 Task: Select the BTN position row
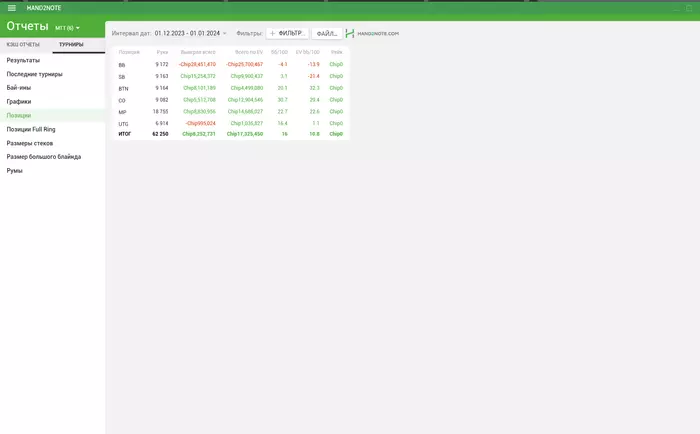click(x=230, y=88)
